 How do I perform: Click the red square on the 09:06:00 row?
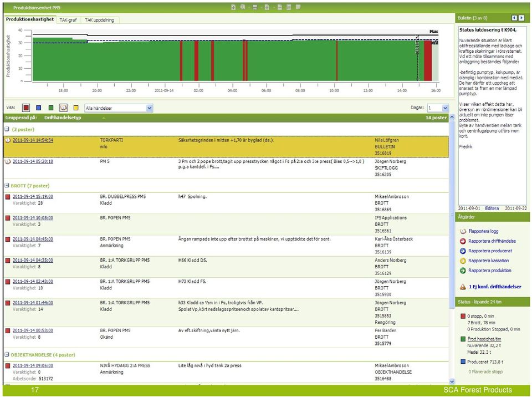coord(8,366)
